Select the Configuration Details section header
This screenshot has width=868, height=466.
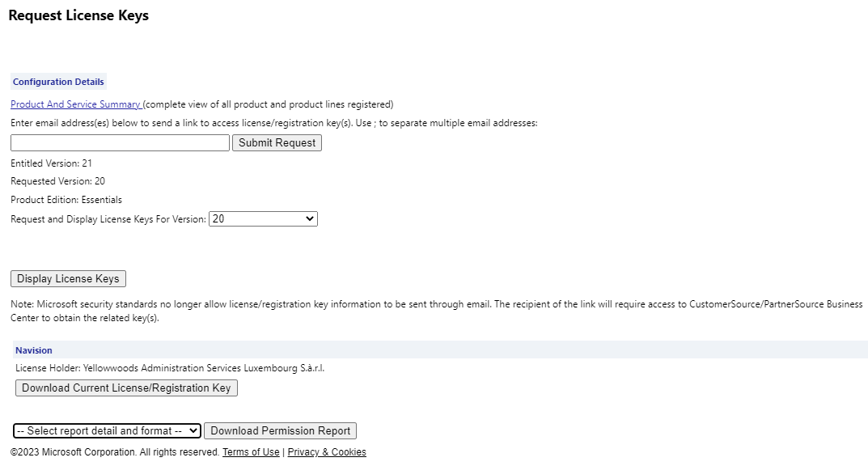point(57,82)
